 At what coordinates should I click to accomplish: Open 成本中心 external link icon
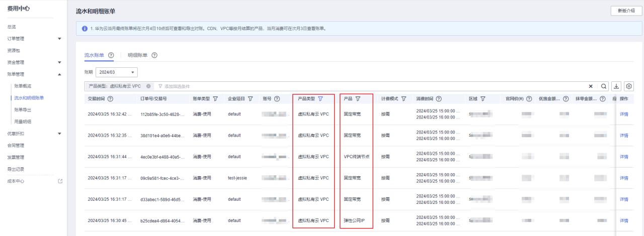(60, 181)
